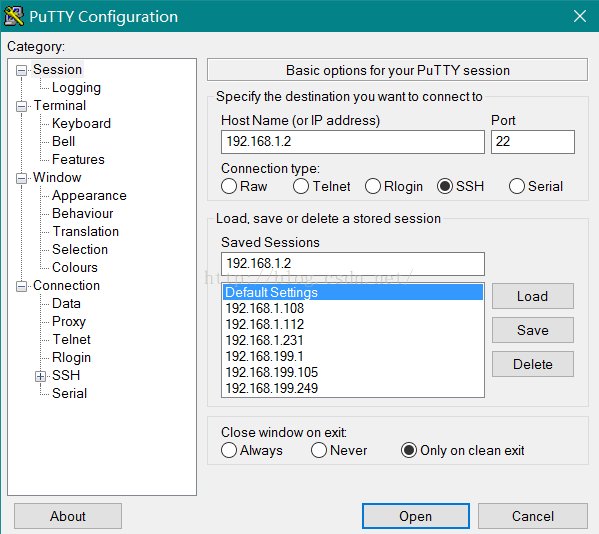Select Default Settings saved session
The image size is (599, 534).
pyautogui.click(x=353, y=292)
